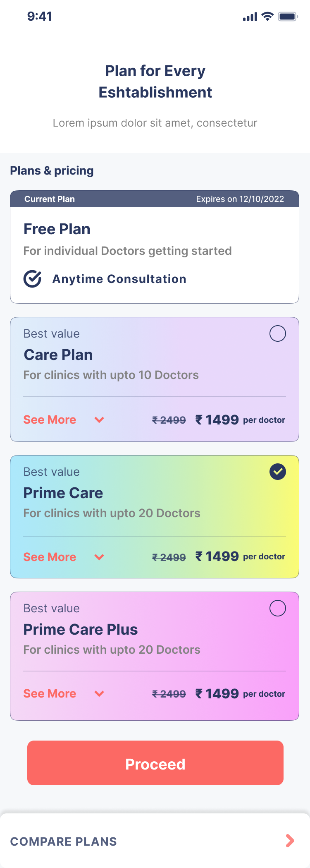Tap the Wi-Fi status icon

tap(268, 17)
